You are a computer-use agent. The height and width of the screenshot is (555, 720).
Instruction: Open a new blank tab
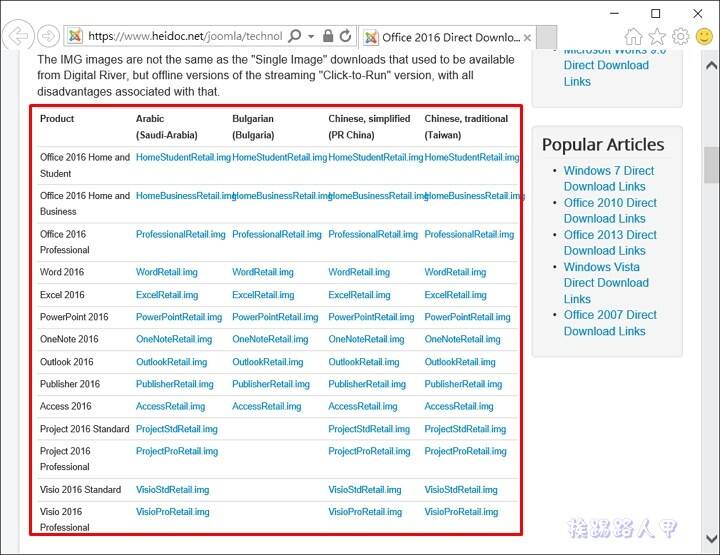(x=546, y=37)
